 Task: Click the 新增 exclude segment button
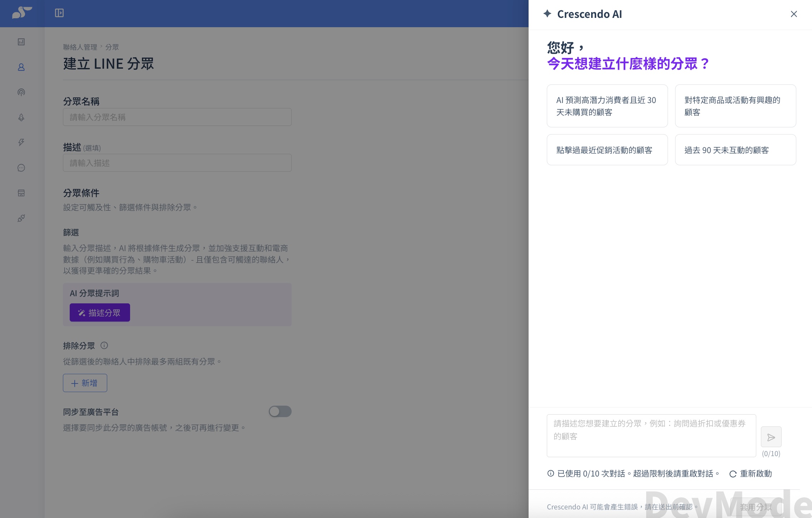pos(85,383)
